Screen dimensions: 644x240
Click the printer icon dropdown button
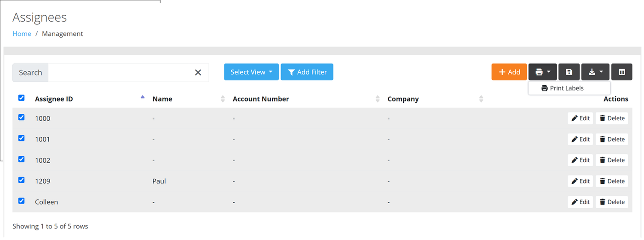click(x=543, y=72)
